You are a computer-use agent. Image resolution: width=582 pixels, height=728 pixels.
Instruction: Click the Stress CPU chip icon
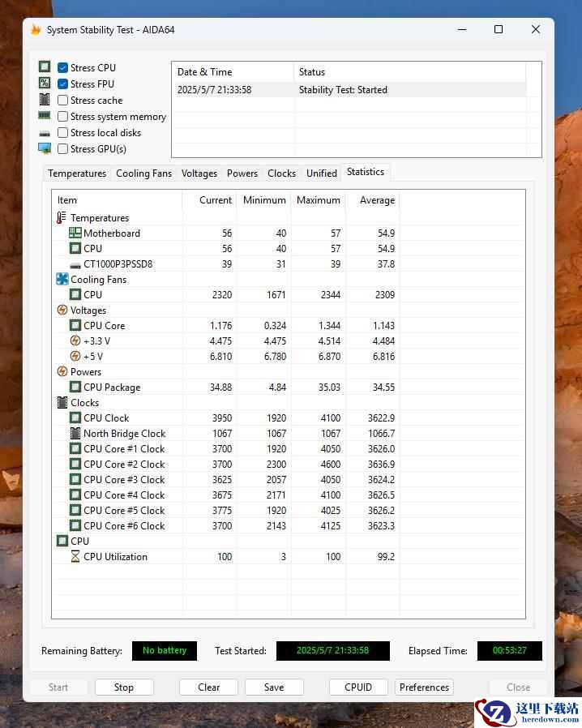[x=45, y=66]
